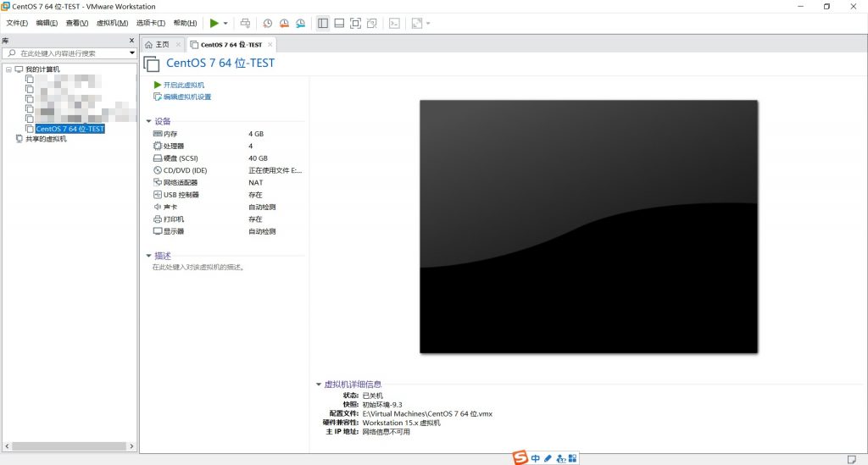
Task: Click 开启此虚拟机 link
Action: 184,86
